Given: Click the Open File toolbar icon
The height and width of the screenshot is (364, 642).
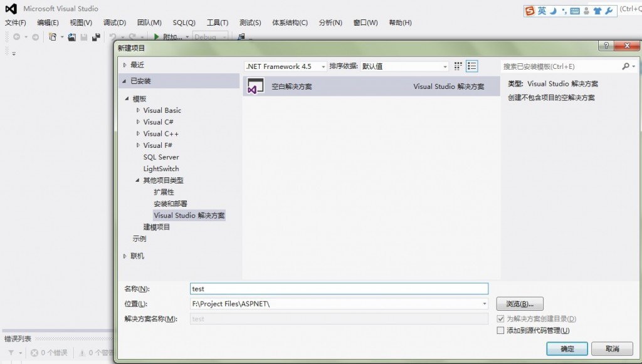Looking at the screenshot, I should point(71,37).
